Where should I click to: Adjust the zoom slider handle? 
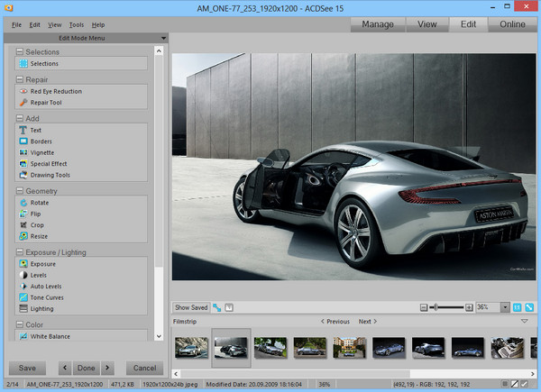point(436,307)
